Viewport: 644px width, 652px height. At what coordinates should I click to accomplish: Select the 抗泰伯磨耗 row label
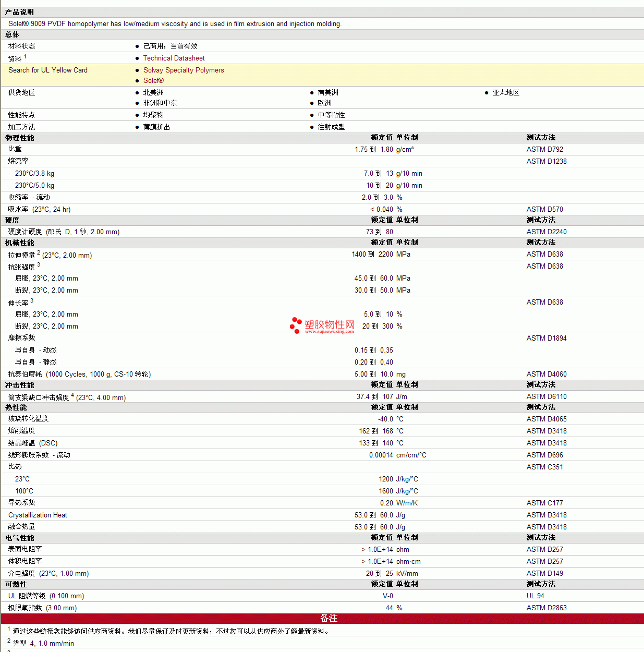79,374
